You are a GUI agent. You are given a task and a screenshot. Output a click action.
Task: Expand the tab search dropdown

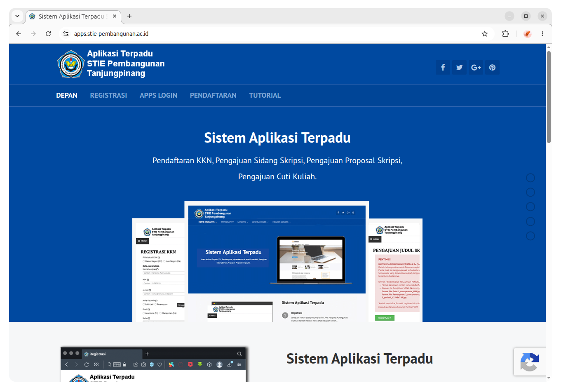click(17, 16)
